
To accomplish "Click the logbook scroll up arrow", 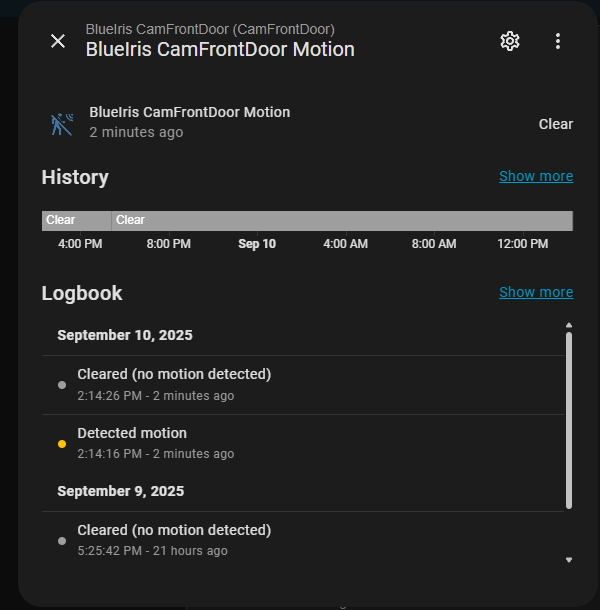I will coord(569,325).
